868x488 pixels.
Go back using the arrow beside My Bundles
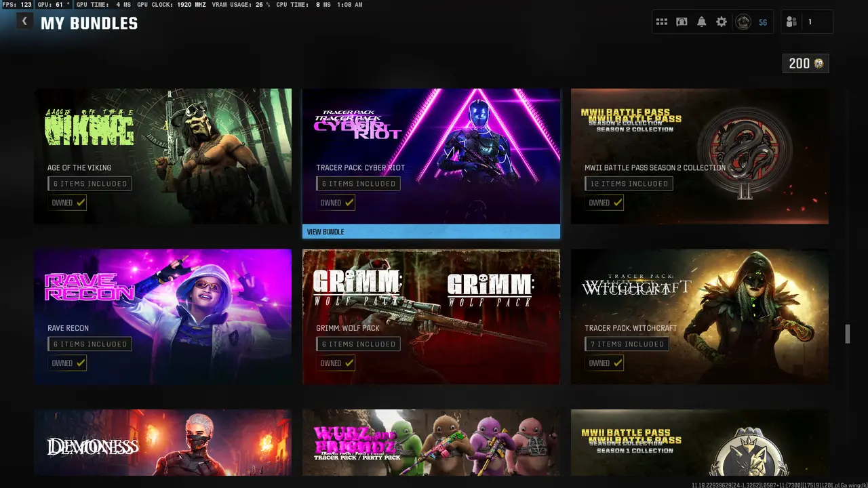(24, 21)
